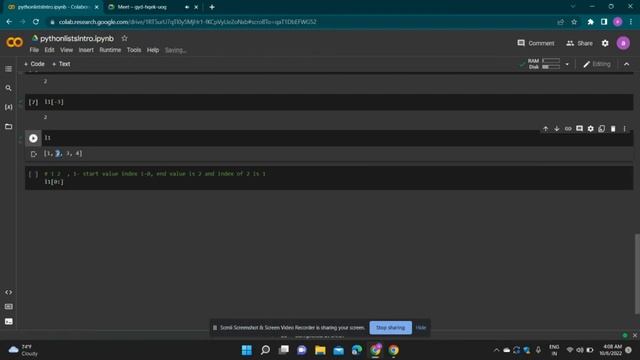The width and height of the screenshot is (640, 360).
Task: Open the Colab logo home
Action: click(15, 42)
